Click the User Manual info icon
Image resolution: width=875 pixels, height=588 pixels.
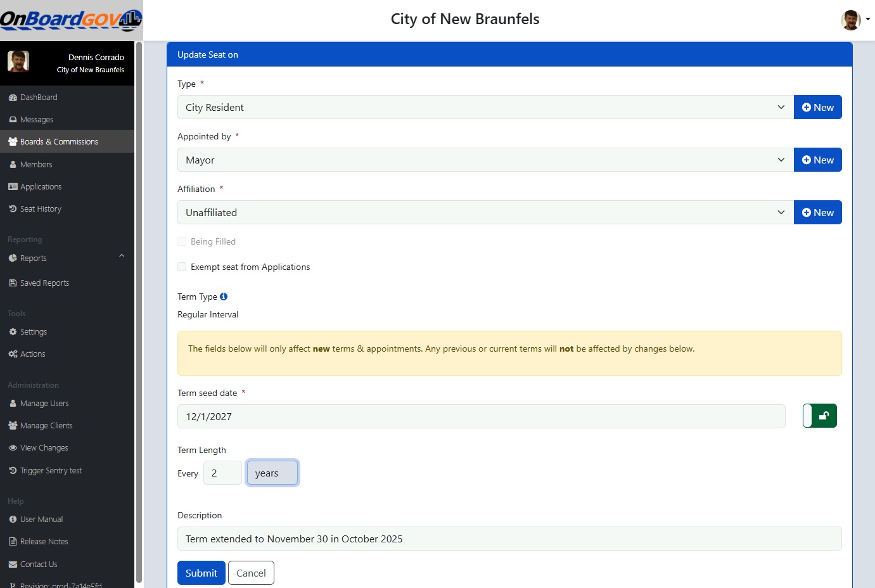pos(13,520)
